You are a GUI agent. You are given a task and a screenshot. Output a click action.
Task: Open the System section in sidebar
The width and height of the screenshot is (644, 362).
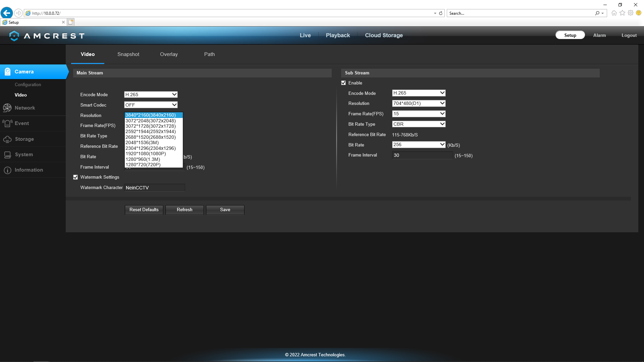point(33,155)
